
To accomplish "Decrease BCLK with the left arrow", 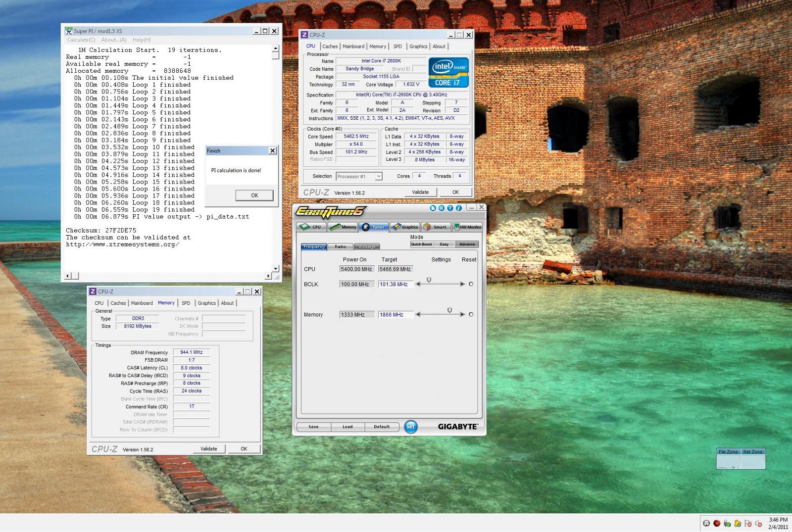I will pyautogui.click(x=418, y=284).
